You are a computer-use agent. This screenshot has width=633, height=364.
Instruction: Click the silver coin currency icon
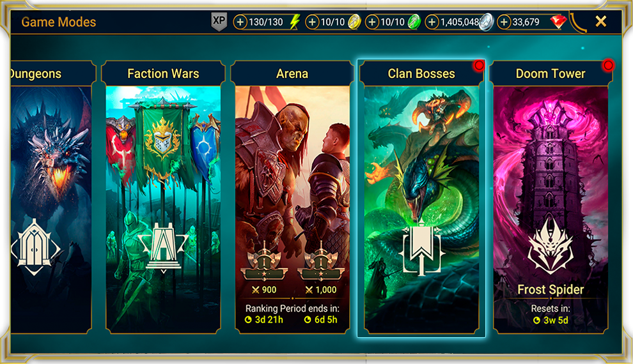click(487, 22)
